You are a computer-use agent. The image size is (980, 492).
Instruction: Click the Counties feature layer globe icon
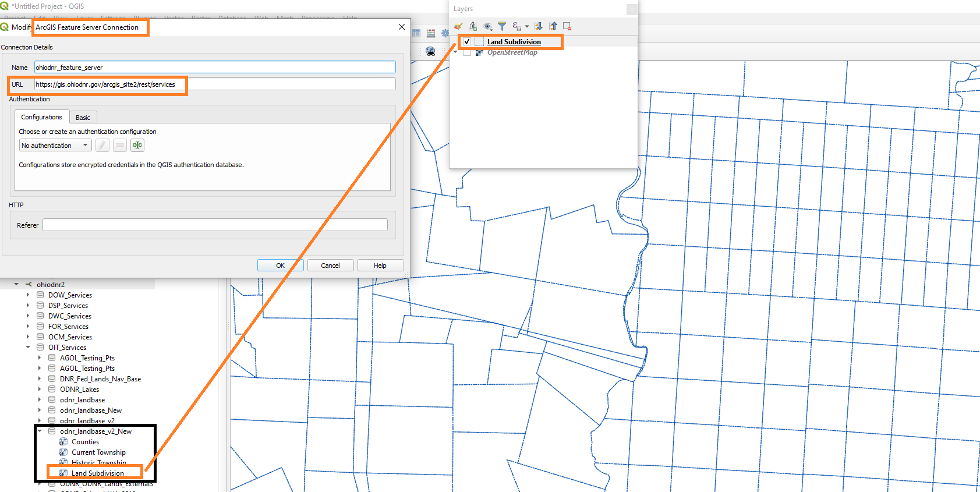point(63,442)
